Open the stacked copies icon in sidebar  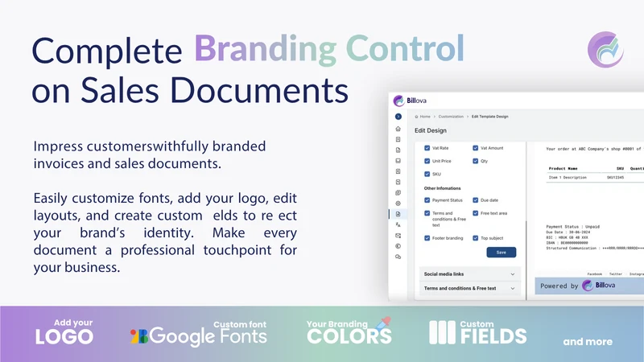(x=398, y=192)
